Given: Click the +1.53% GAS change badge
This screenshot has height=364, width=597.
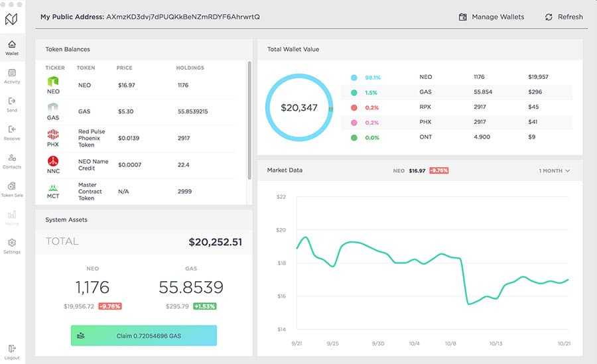Looking at the screenshot, I should tap(204, 306).
